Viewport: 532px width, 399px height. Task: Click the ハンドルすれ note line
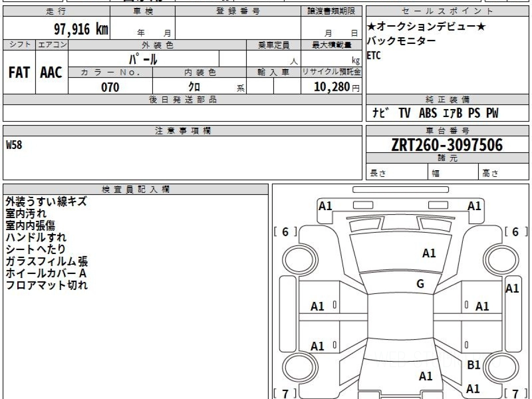click(x=36, y=238)
